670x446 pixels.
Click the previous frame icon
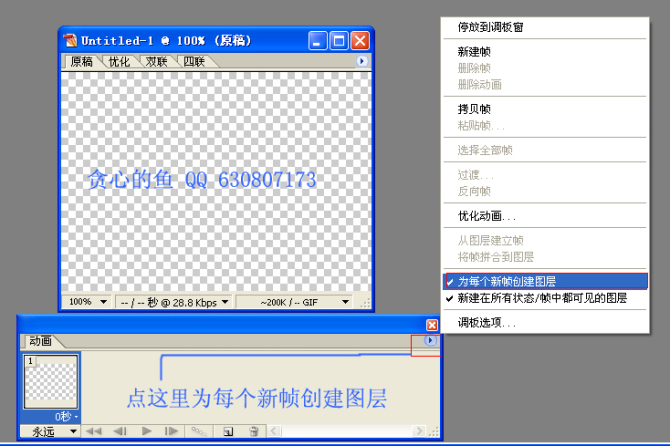(x=121, y=431)
